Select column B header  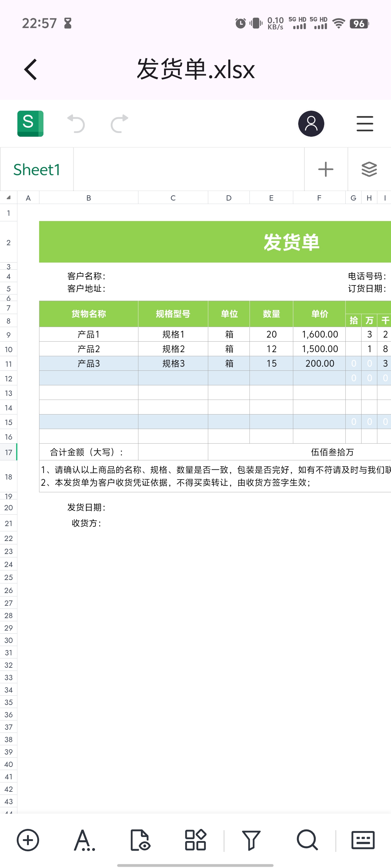pos(88,198)
